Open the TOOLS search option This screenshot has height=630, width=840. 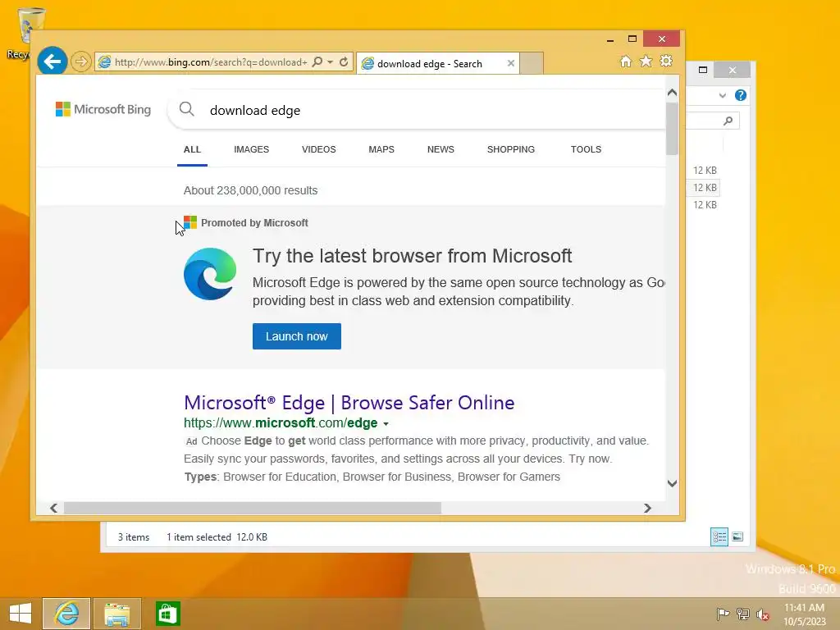[586, 149]
